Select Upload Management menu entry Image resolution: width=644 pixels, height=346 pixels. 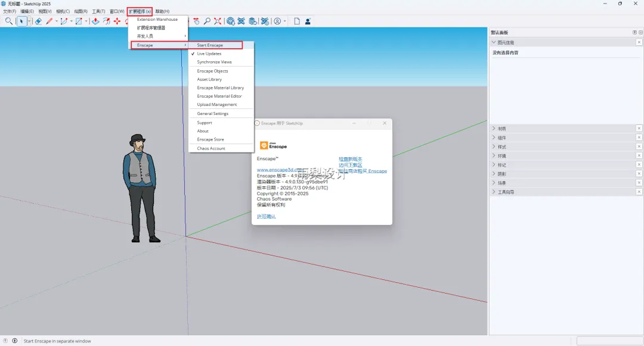pyautogui.click(x=221, y=105)
